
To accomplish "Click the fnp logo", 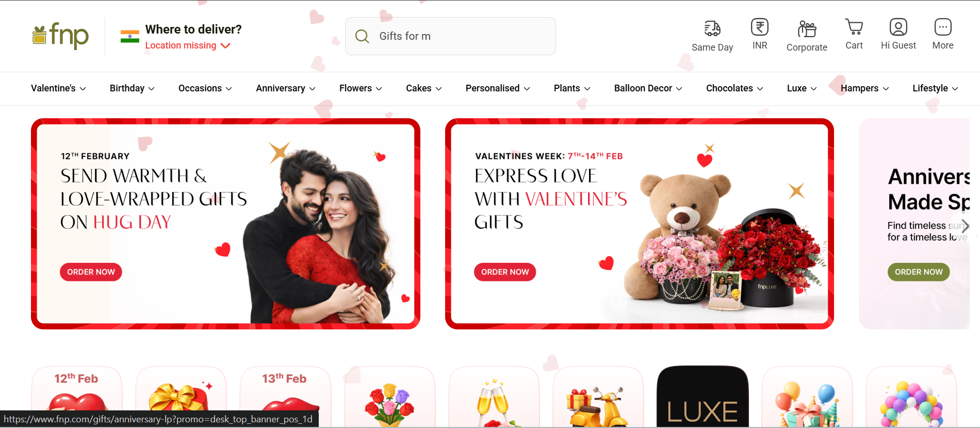I will coord(60,36).
